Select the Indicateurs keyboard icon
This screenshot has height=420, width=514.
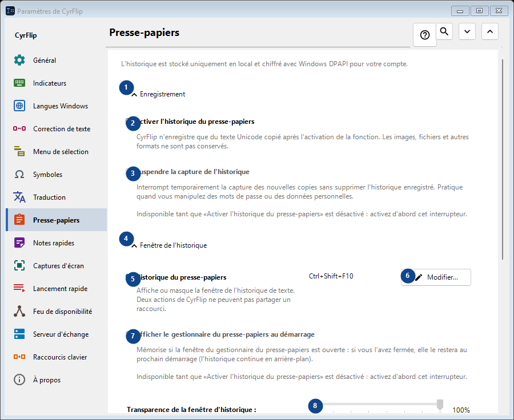tap(19, 83)
